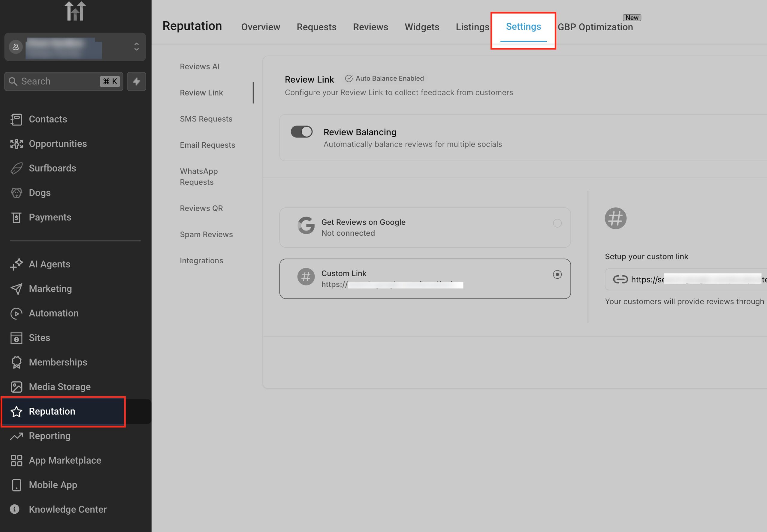Screen dimensions: 767x532
Task: Disable the Review Balancing toggle
Action: tap(301, 132)
